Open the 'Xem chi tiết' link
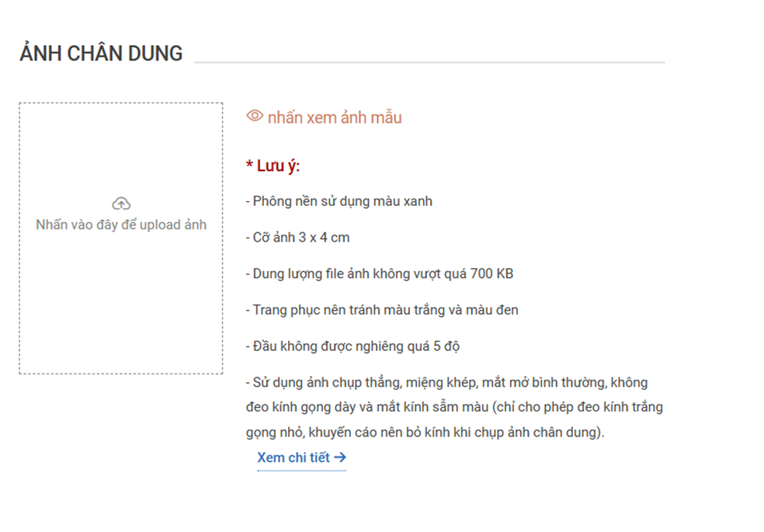 click(293, 457)
